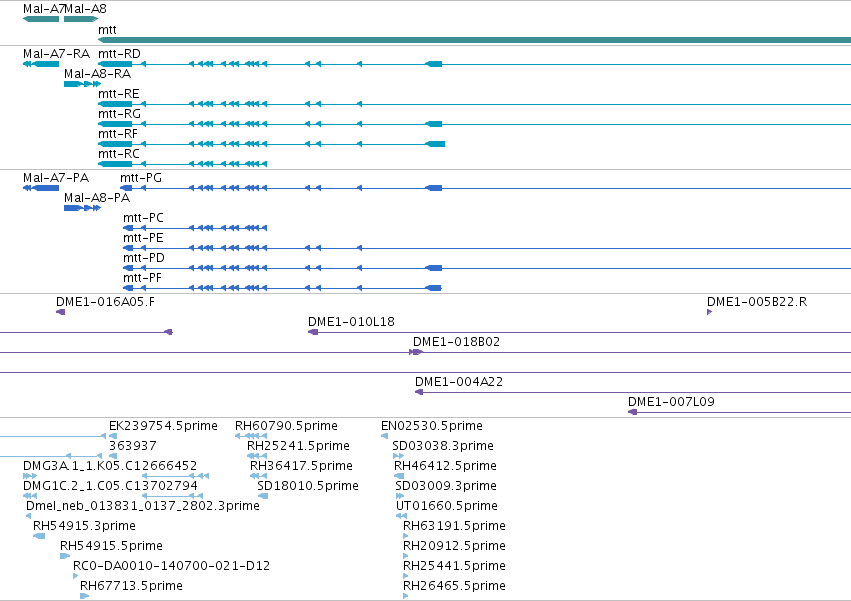
Task: Click the RH26465.5prime EST label
Action: pyautogui.click(x=454, y=587)
